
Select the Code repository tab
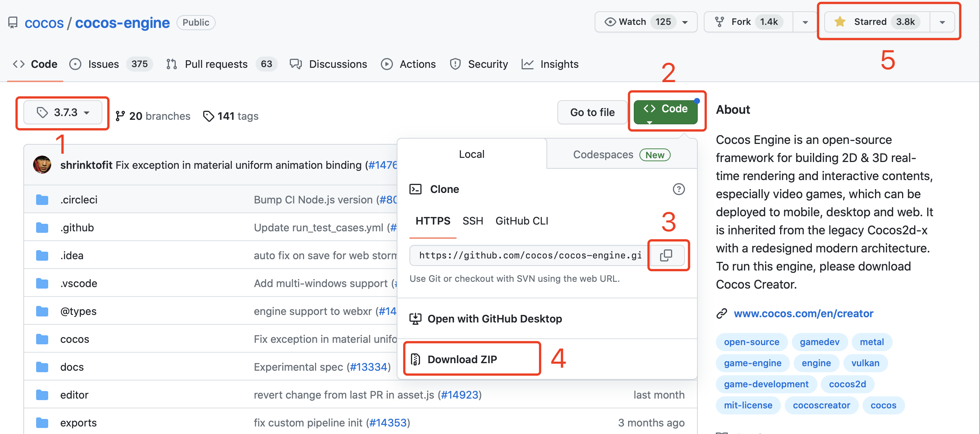pyautogui.click(x=35, y=64)
